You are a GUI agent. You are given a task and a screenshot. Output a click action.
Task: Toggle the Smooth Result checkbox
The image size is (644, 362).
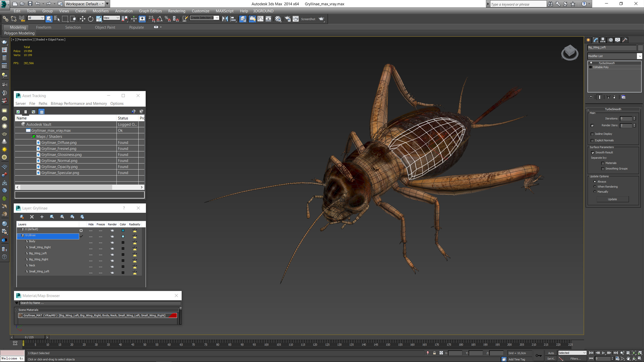(593, 153)
